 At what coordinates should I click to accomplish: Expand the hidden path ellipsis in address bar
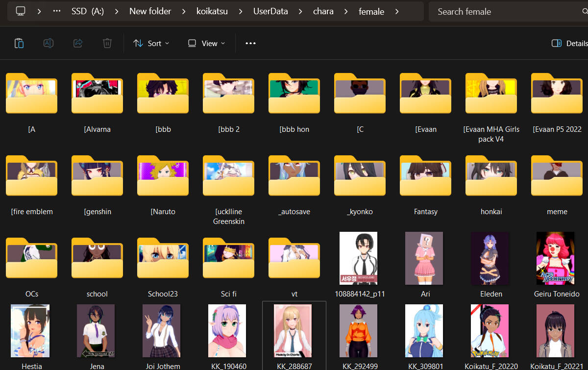click(x=57, y=11)
